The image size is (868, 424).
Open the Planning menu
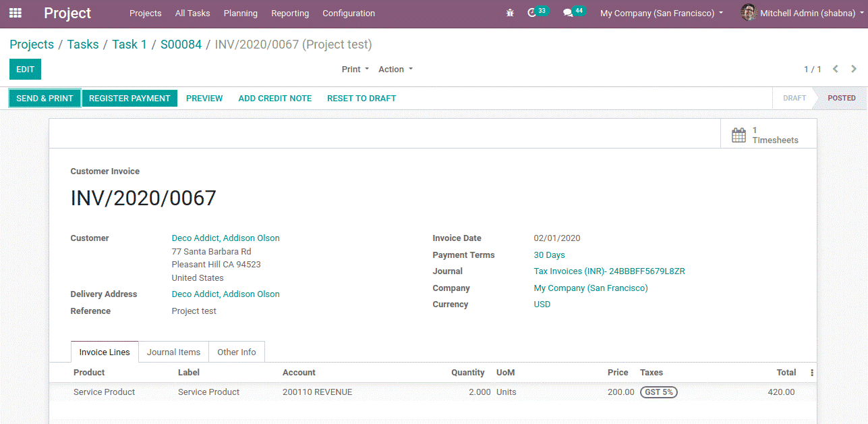point(241,13)
